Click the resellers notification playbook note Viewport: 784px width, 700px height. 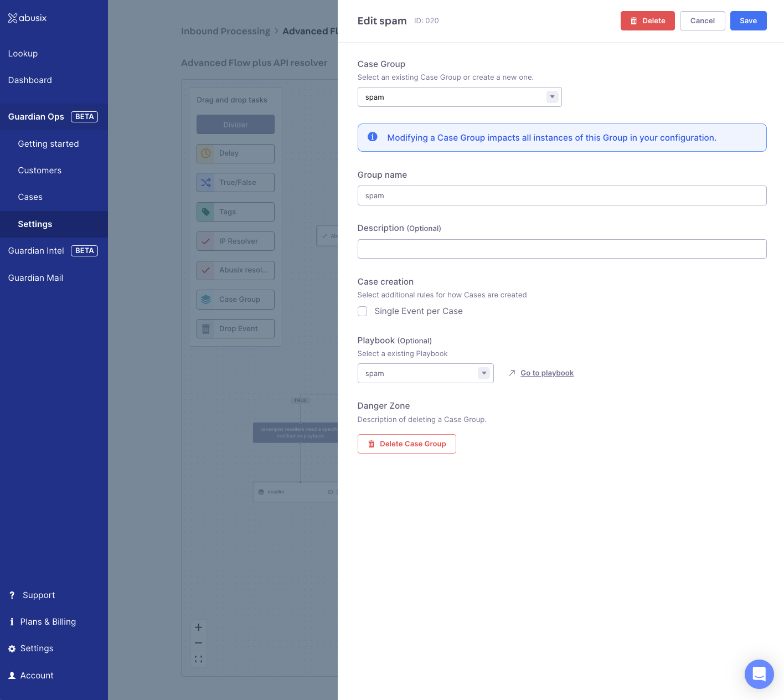(x=296, y=433)
